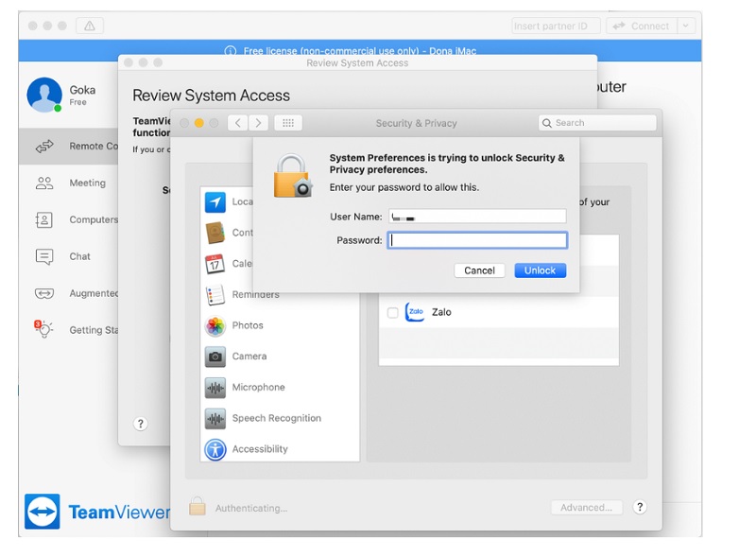Screen dimensions: 756x557
Task: Click the TeamViewer logo
Action: [42, 512]
